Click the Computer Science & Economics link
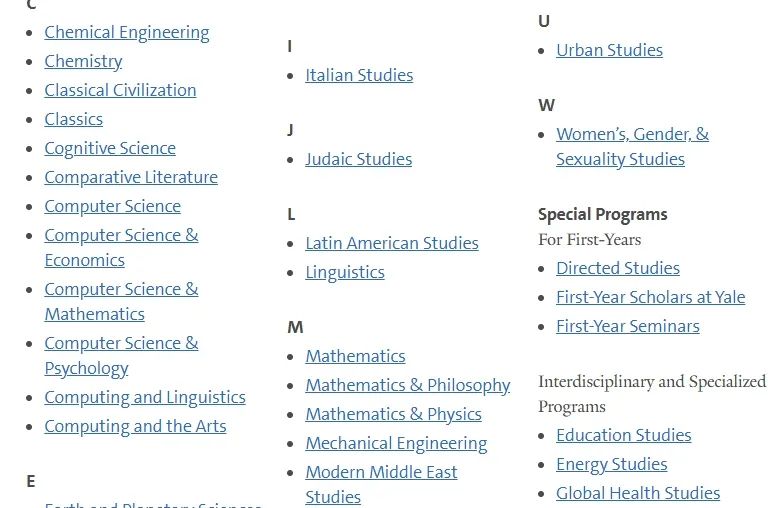The height and width of the screenshot is (508, 777). pos(121,247)
